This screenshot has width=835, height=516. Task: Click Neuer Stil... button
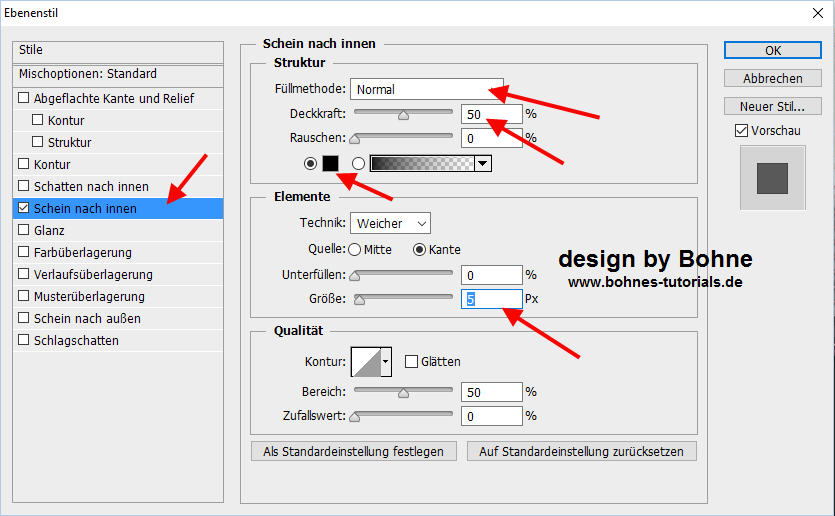click(x=773, y=106)
